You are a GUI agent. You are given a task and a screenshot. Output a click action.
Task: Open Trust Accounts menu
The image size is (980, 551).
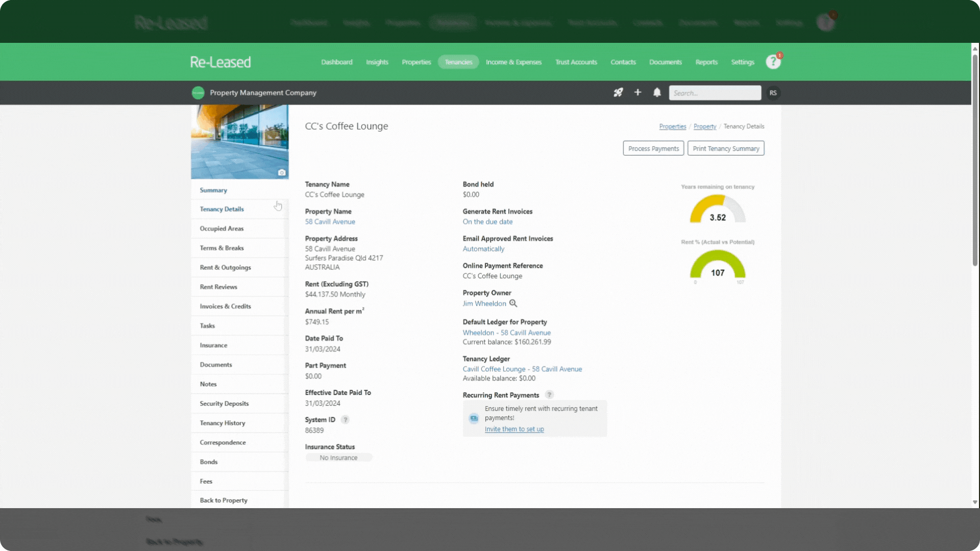click(576, 62)
